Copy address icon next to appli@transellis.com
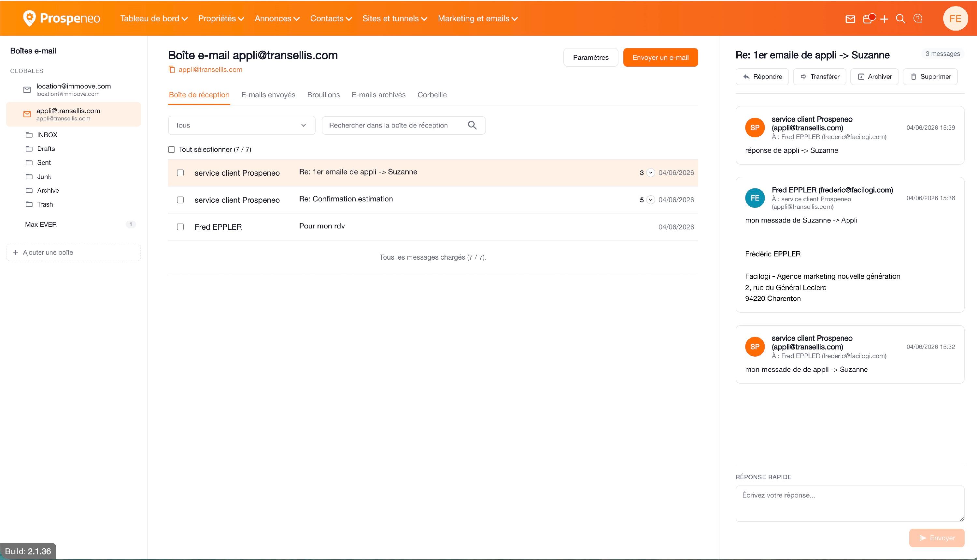The height and width of the screenshot is (560, 977). click(x=172, y=70)
